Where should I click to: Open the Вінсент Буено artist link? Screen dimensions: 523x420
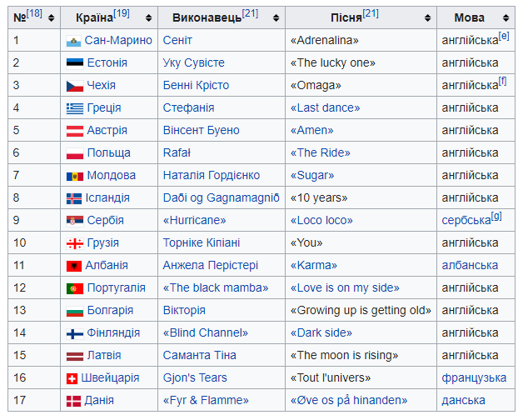click(202, 130)
